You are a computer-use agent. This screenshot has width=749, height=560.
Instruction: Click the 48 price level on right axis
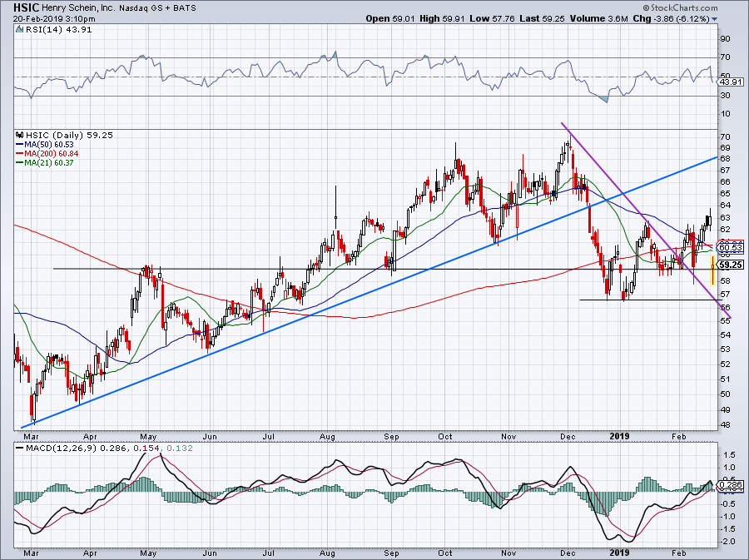coord(725,425)
